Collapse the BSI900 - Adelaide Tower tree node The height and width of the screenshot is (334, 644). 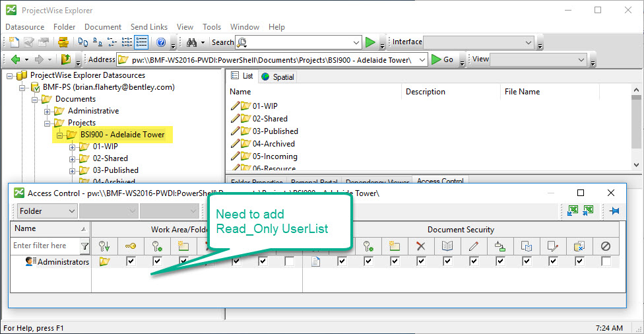pyautogui.click(x=59, y=135)
